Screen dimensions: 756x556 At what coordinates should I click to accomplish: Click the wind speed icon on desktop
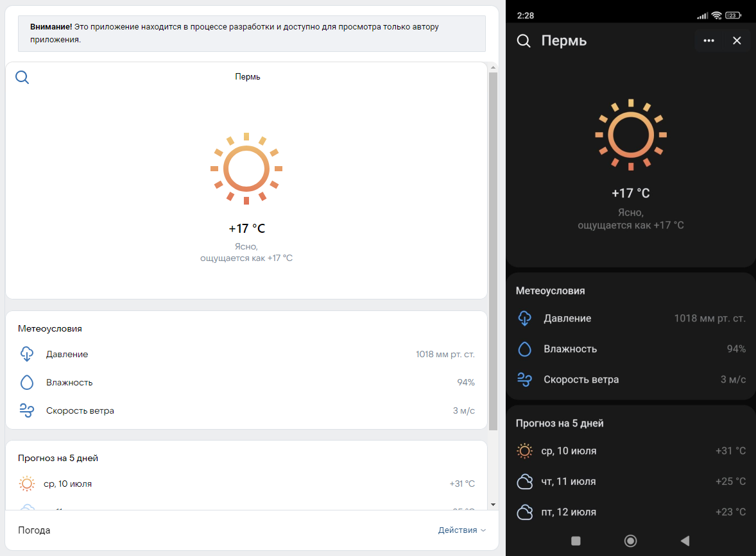pos(27,410)
